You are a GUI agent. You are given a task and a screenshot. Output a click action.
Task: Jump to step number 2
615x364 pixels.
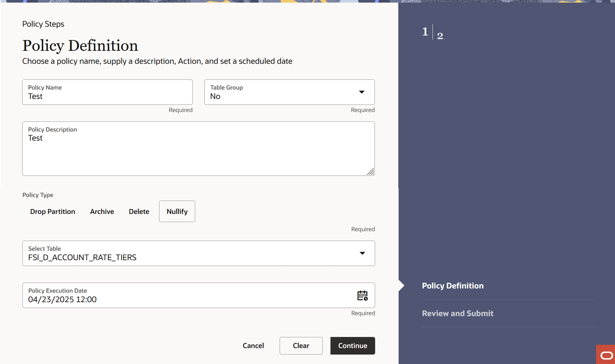pyautogui.click(x=440, y=36)
